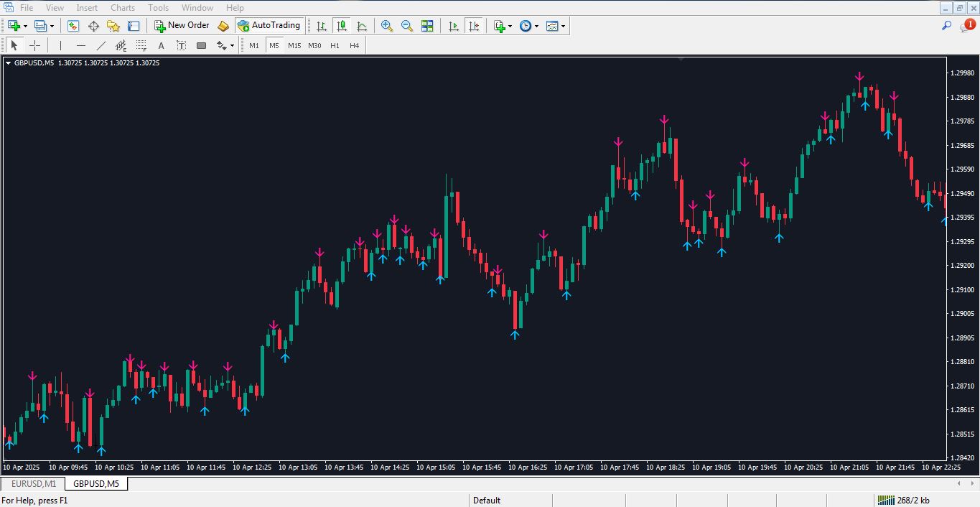Click the New Order button
Image resolution: width=980 pixels, height=507 pixels.
point(182,26)
